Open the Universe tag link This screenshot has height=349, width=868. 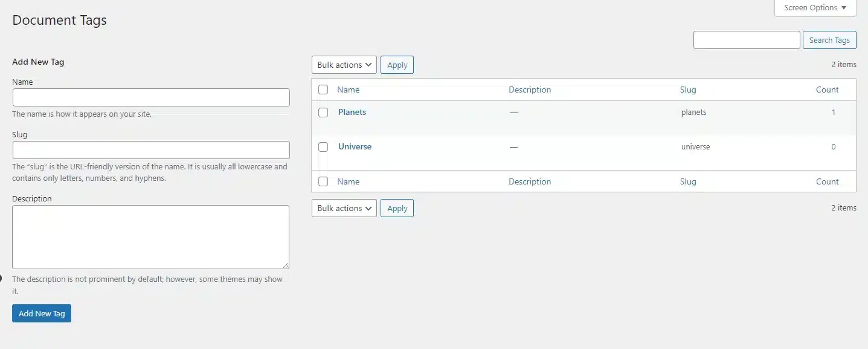click(x=355, y=146)
